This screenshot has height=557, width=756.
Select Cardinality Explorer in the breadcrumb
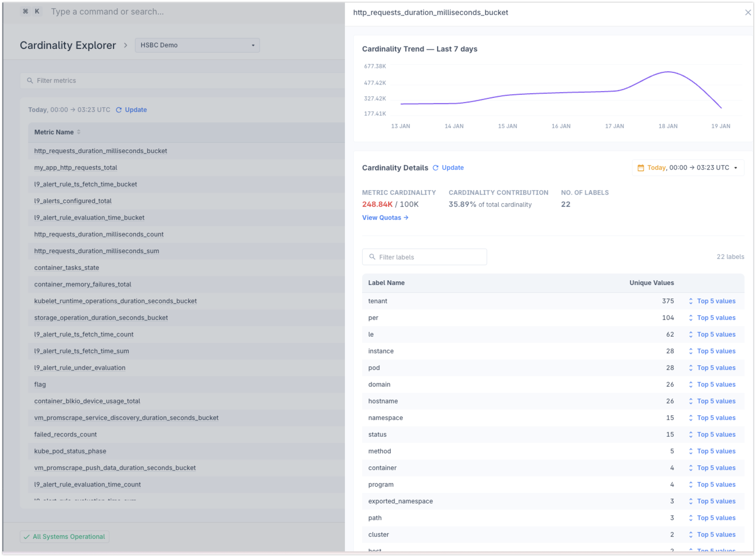68,45
